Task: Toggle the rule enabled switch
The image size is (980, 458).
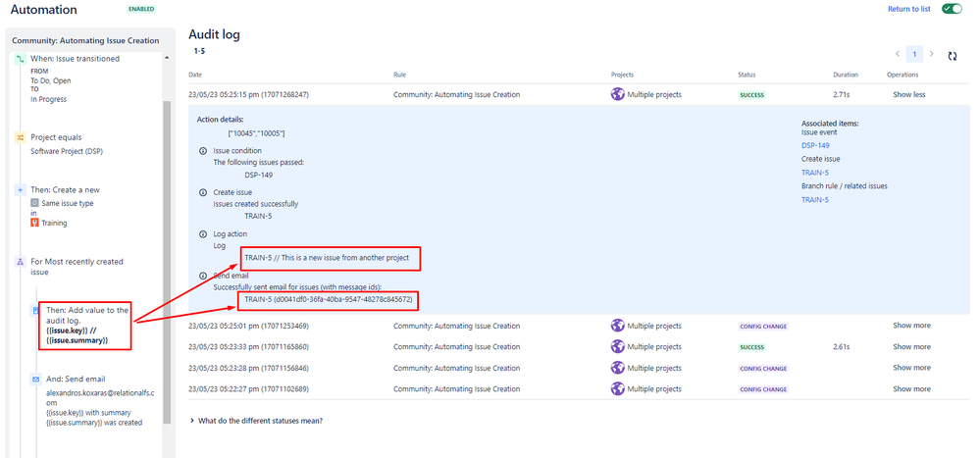Action: tap(952, 9)
